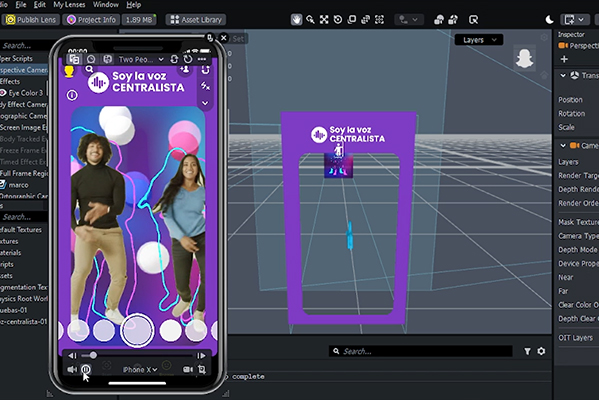Select the Zoom magnifier tool in toolbar
599x400 pixels.
[310, 19]
